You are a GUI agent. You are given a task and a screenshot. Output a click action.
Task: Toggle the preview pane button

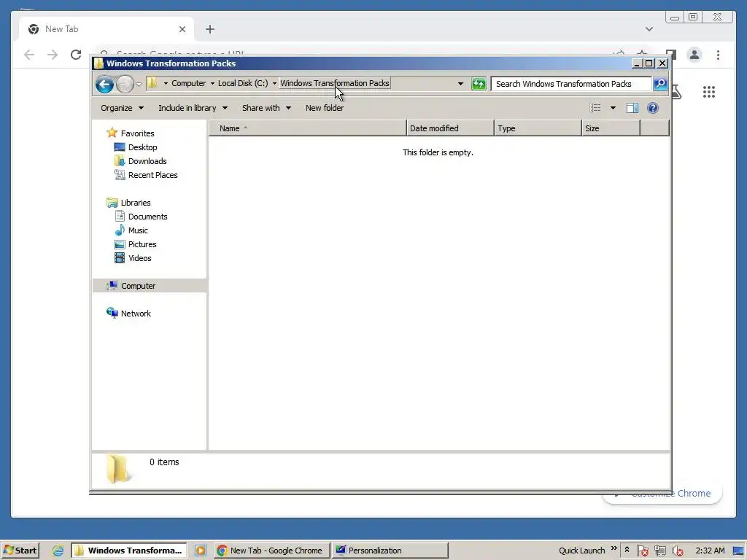pos(632,108)
